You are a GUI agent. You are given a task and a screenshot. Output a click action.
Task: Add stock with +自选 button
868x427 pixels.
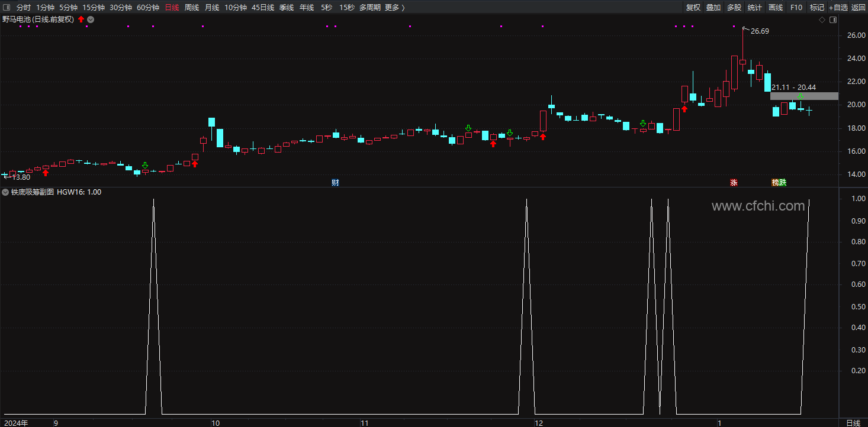838,8
